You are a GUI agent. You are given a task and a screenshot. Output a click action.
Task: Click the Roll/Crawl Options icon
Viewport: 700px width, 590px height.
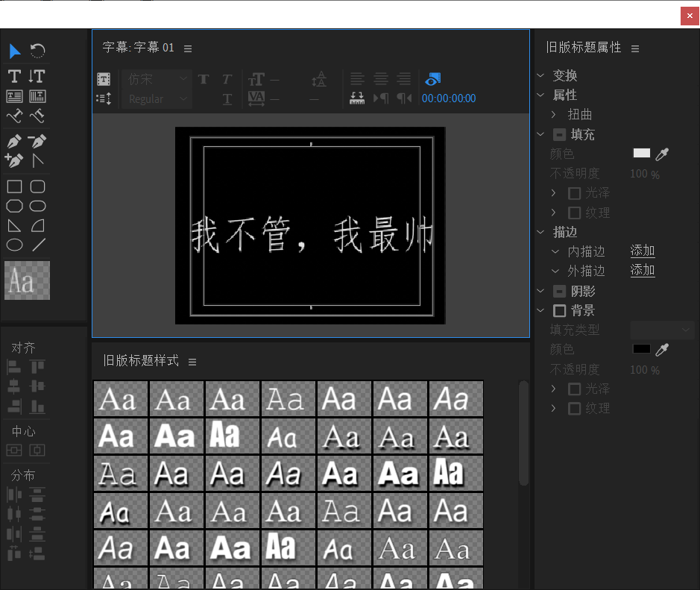(104, 98)
